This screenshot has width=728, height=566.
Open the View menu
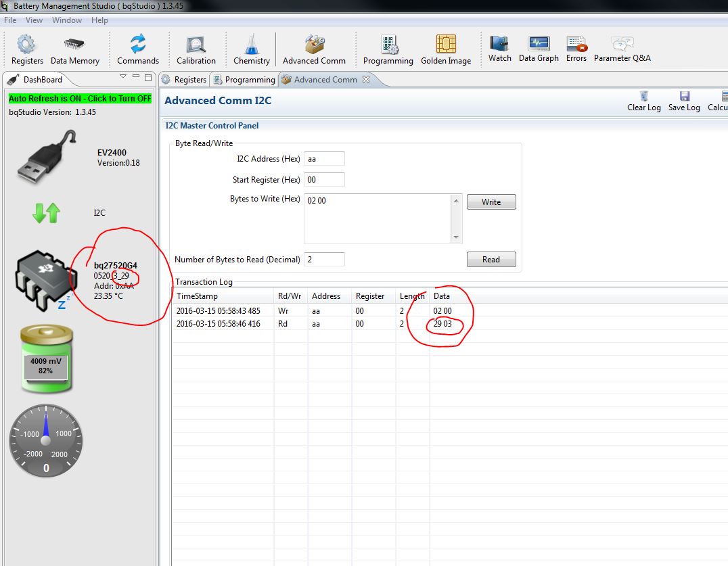pos(34,20)
